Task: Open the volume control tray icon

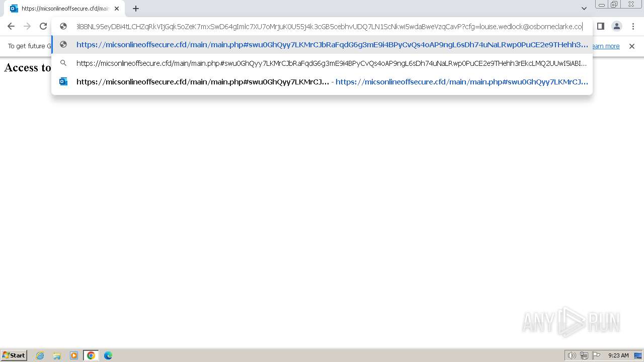Action: coord(572,355)
